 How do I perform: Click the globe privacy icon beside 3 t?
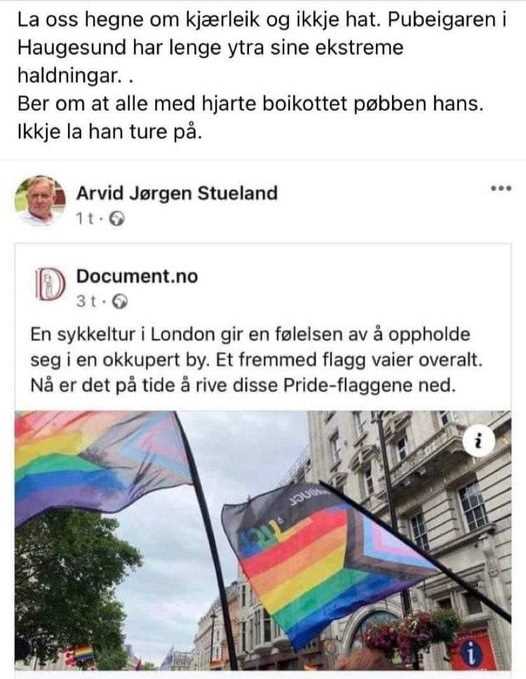coord(120,301)
